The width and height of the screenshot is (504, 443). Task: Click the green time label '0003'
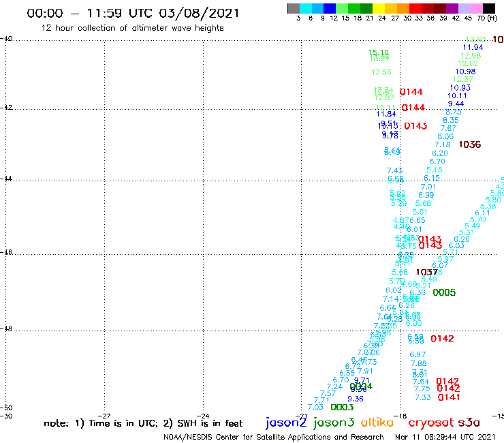[x=342, y=408]
